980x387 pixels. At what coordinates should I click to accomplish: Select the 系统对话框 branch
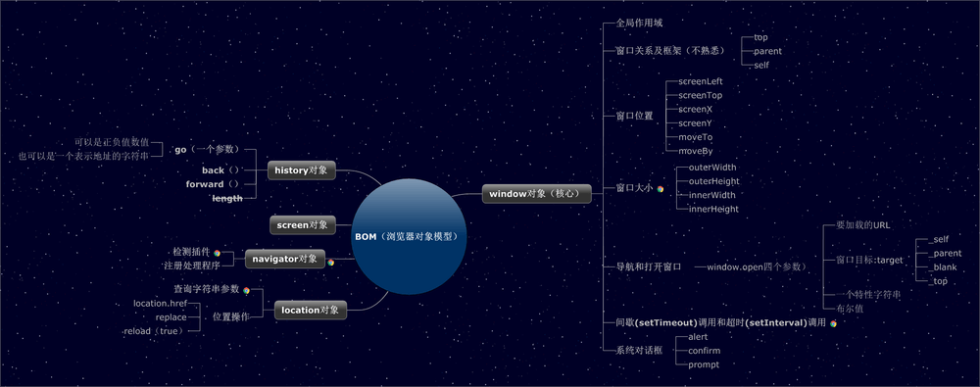tap(639, 351)
